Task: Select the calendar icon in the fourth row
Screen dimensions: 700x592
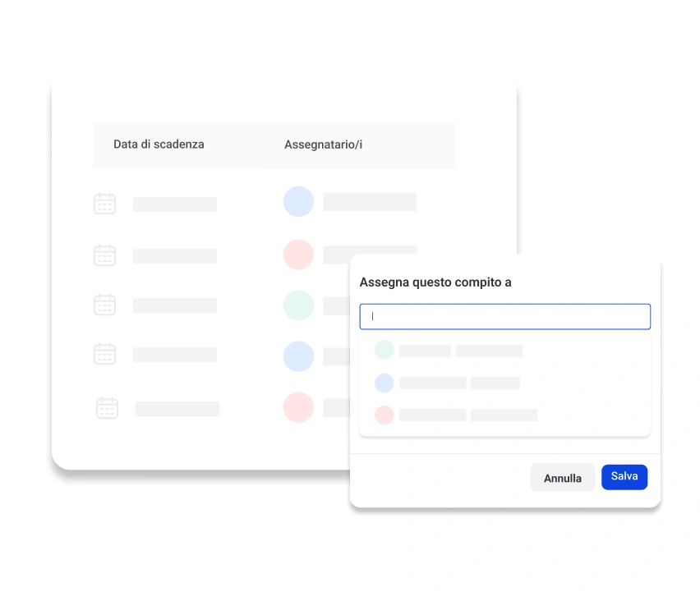Action: pos(104,354)
